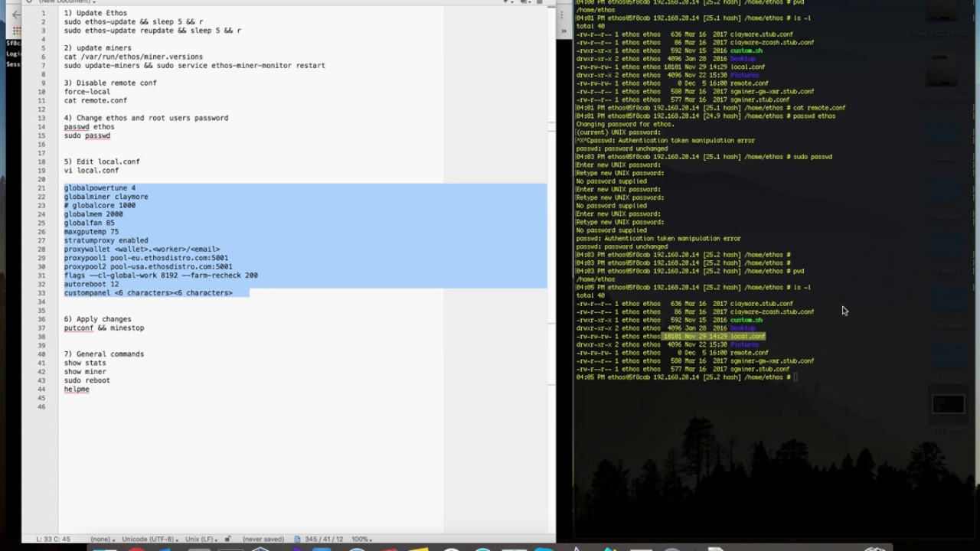Screen dimensions: 980x551
Task: Open the Unix (LF) line ending dropdown
Action: 201,540
